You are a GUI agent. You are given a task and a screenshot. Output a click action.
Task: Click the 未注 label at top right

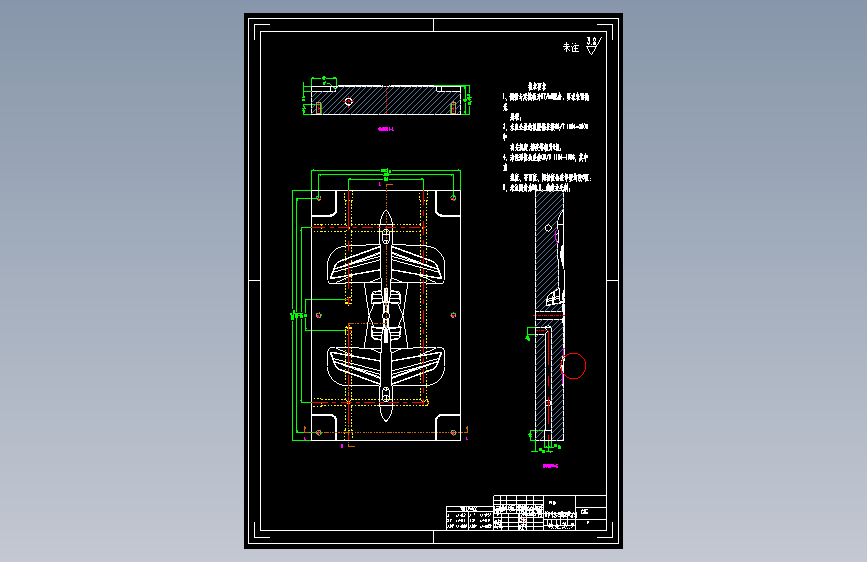point(571,48)
